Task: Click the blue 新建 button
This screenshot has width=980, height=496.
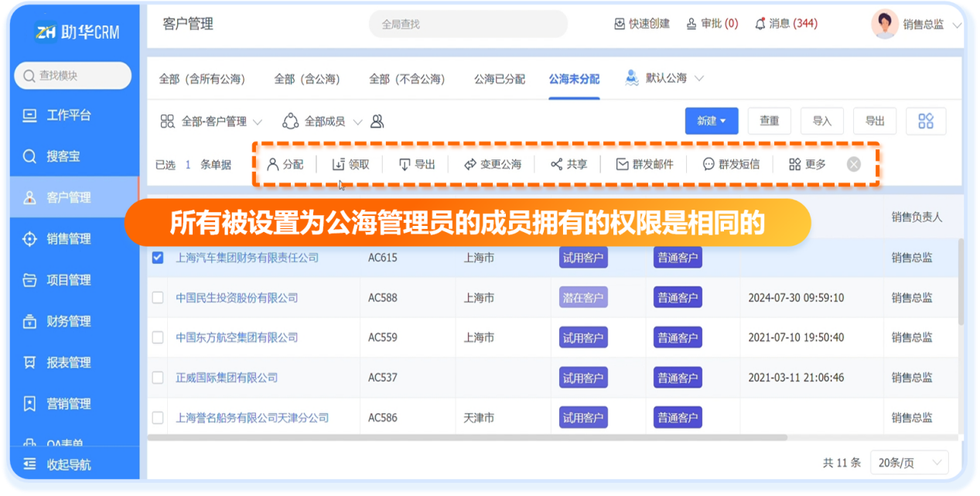Action: tap(711, 121)
